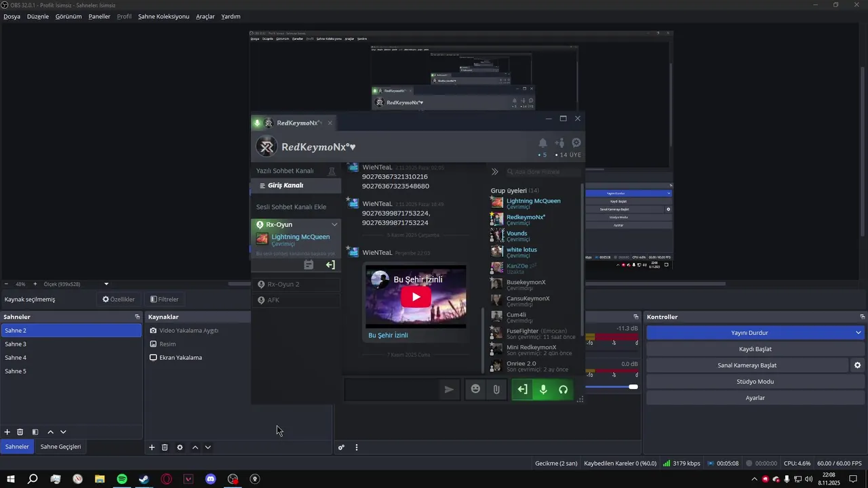Undock the audio mixer panel
Viewport: 868px width, 488px height.
[635, 317]
